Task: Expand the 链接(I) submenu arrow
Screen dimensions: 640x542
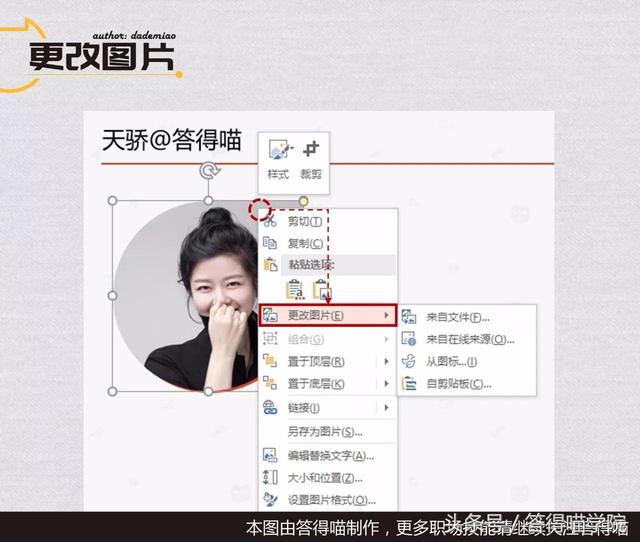Action: pos(386,407)
